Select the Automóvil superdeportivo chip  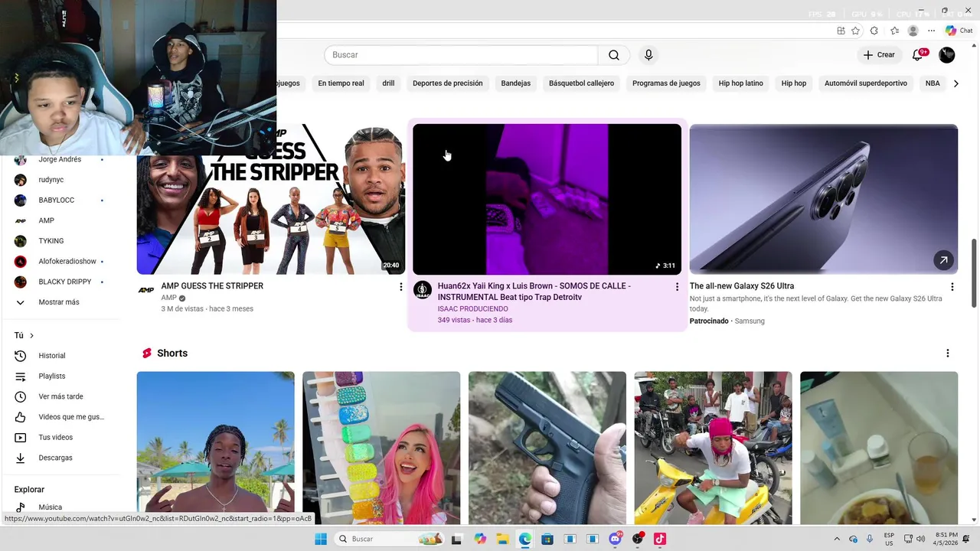pos(865,83)
